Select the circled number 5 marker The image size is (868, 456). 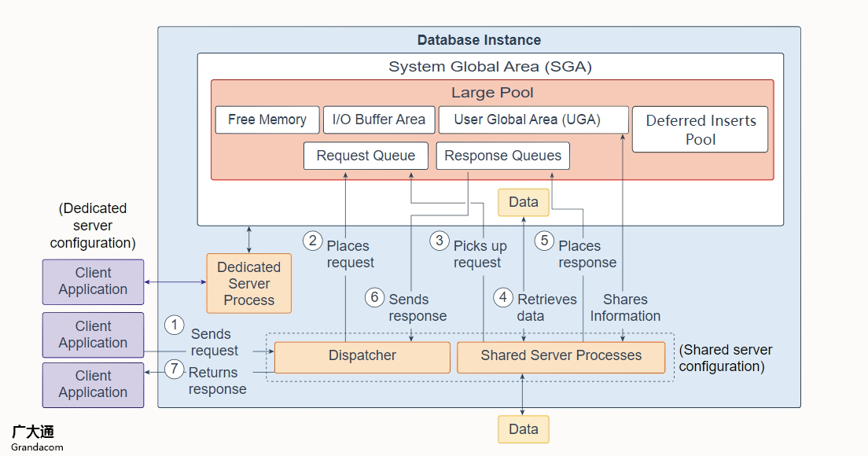point(544,240)
